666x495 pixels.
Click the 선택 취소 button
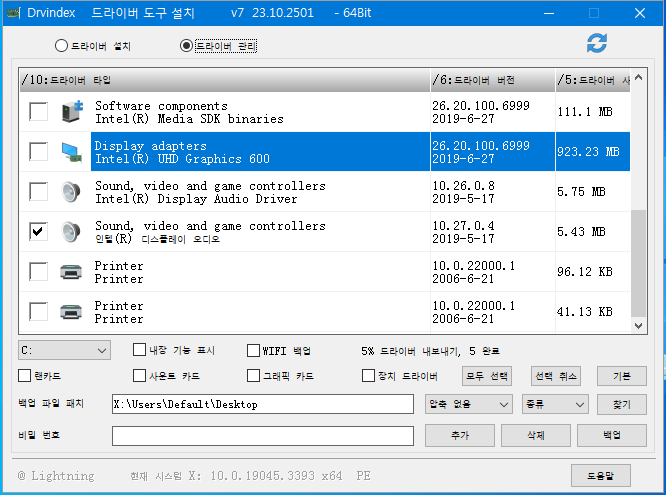pos(556,376)
